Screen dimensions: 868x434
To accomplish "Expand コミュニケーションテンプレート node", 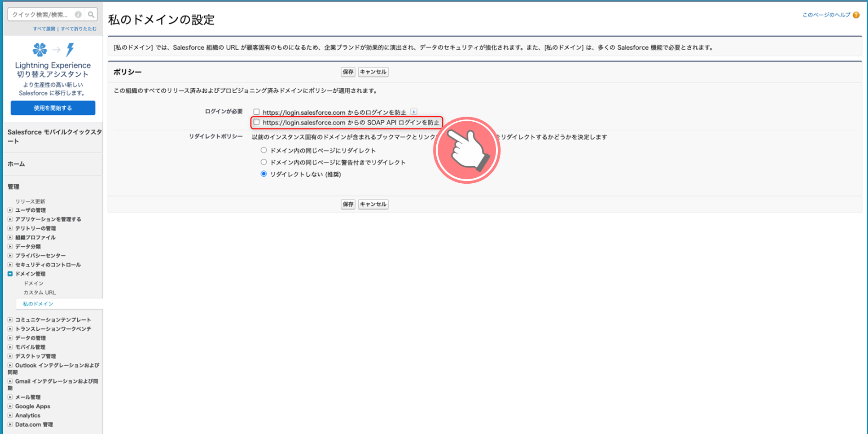I will pos(10,320).
